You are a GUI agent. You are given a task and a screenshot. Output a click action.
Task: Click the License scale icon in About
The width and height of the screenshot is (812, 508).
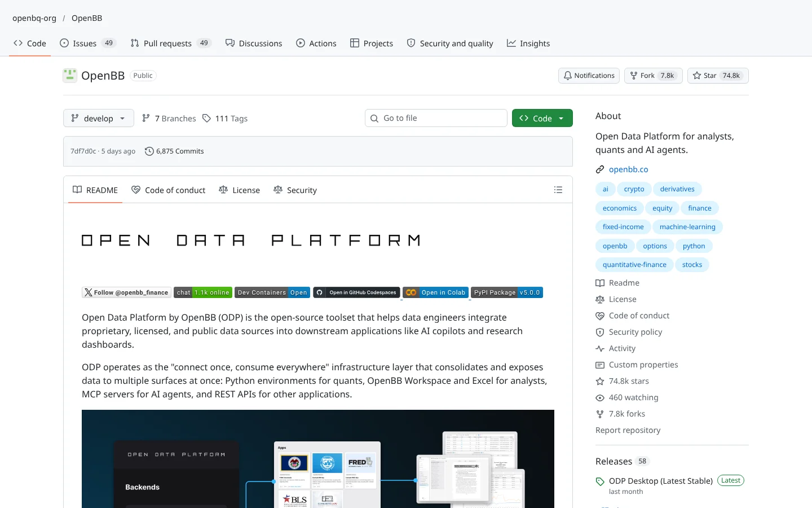pos(600,299)
